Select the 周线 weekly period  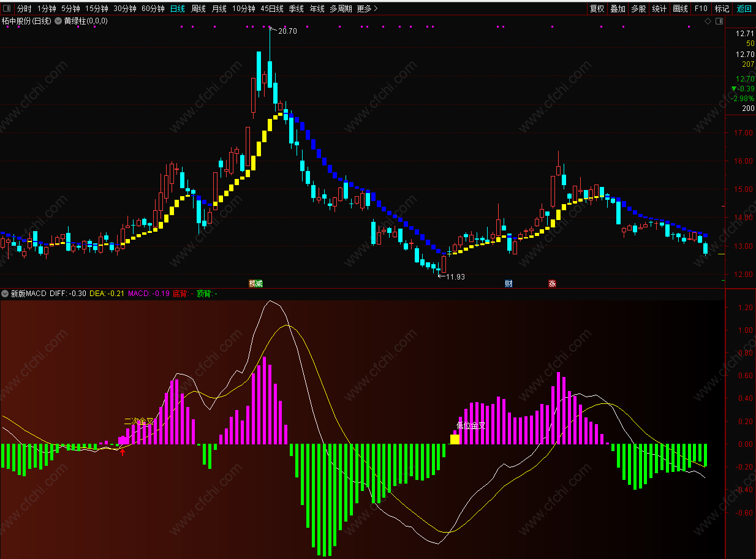198,9
